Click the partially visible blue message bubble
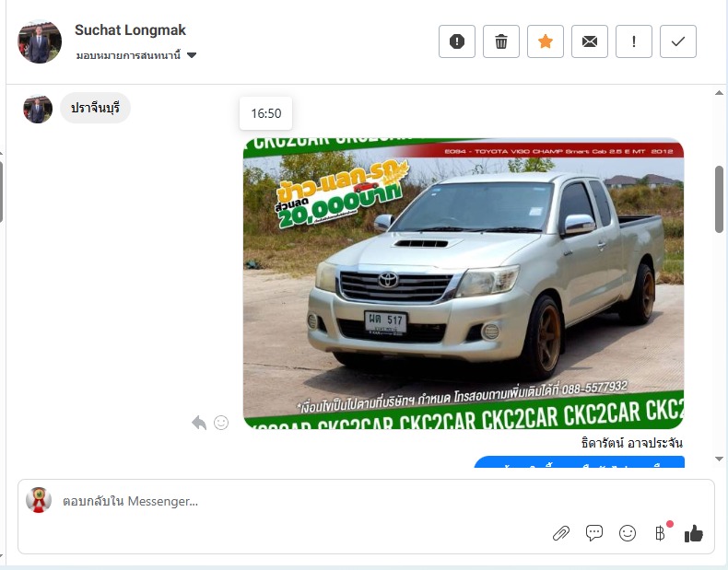 click(579, 462)
